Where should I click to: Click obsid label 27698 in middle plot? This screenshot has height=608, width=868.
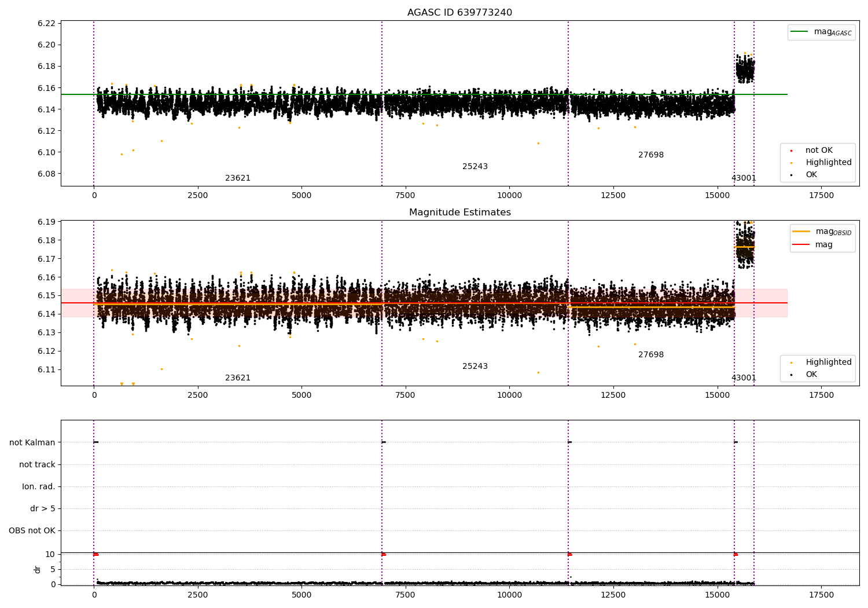click(651, 355)
